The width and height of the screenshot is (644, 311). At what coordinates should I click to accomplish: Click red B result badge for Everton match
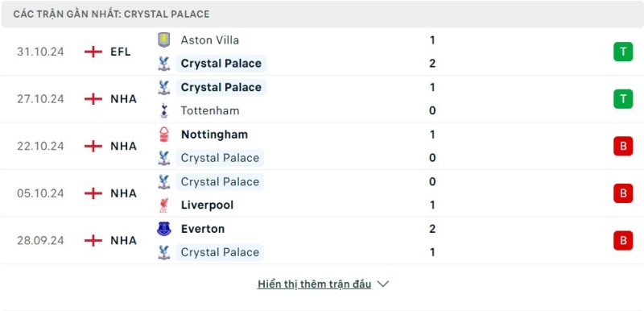(x=623, y=241)
